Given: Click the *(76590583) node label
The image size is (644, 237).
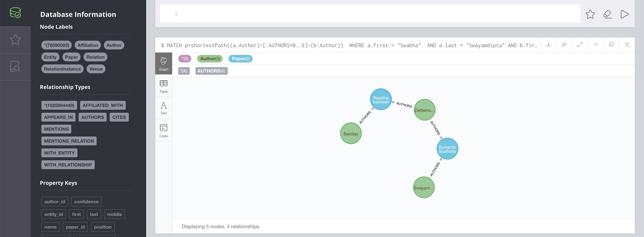Looking at the screenshot, I should (x=57, y=45).
